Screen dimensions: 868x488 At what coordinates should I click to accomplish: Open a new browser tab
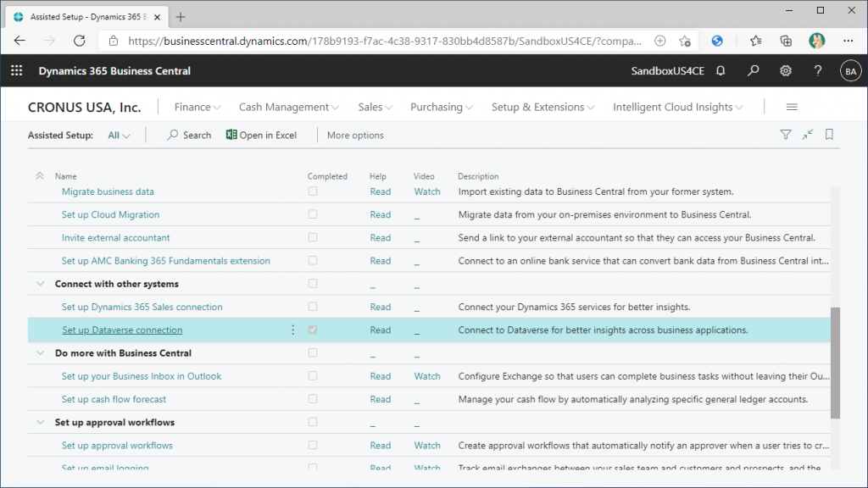click(181, 17)
